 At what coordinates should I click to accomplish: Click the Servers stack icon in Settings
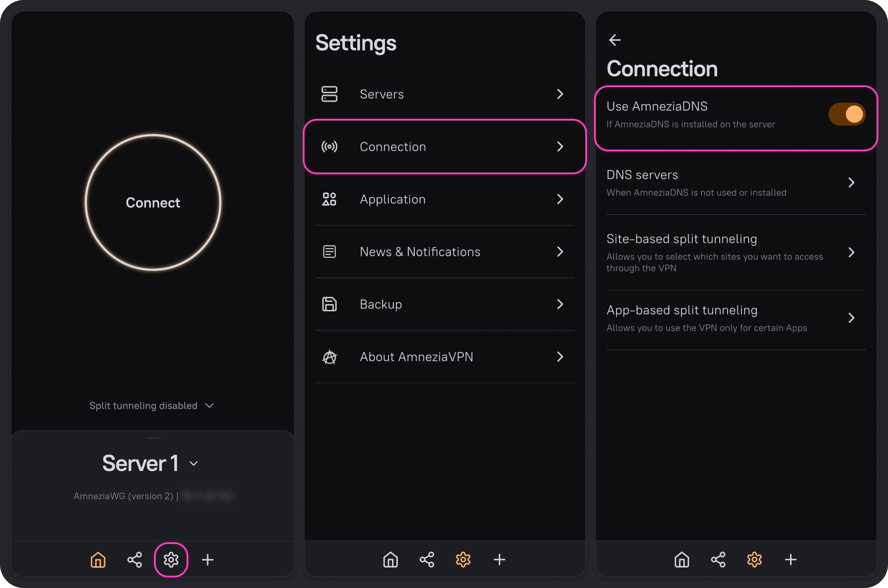click(329, 94)
